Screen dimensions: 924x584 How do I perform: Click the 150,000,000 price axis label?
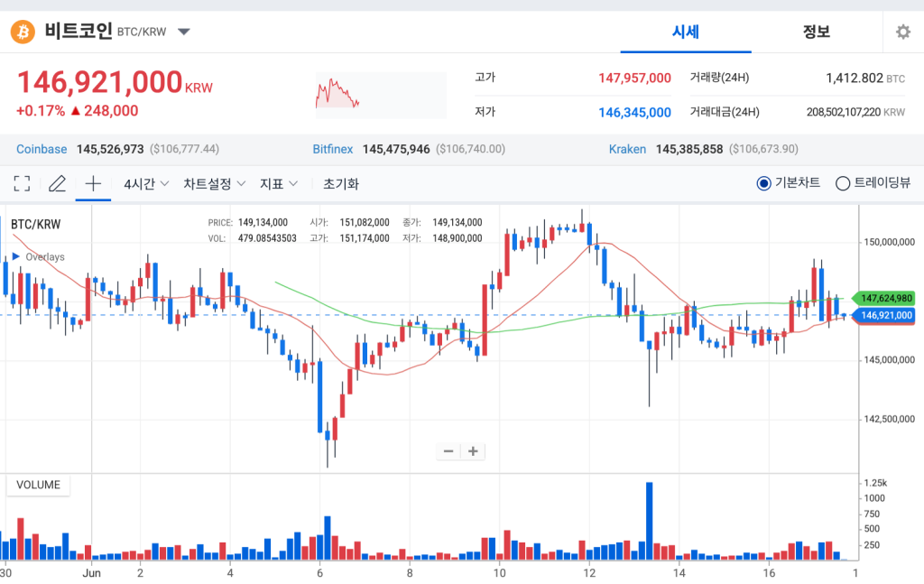coord(889,242)
